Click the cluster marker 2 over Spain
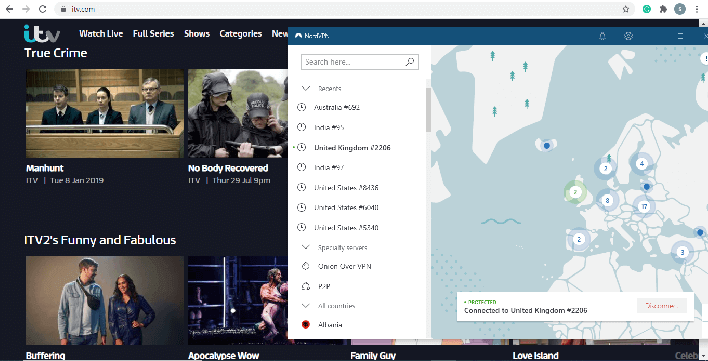This screenshot has height=361, width=708. [579, 239]
